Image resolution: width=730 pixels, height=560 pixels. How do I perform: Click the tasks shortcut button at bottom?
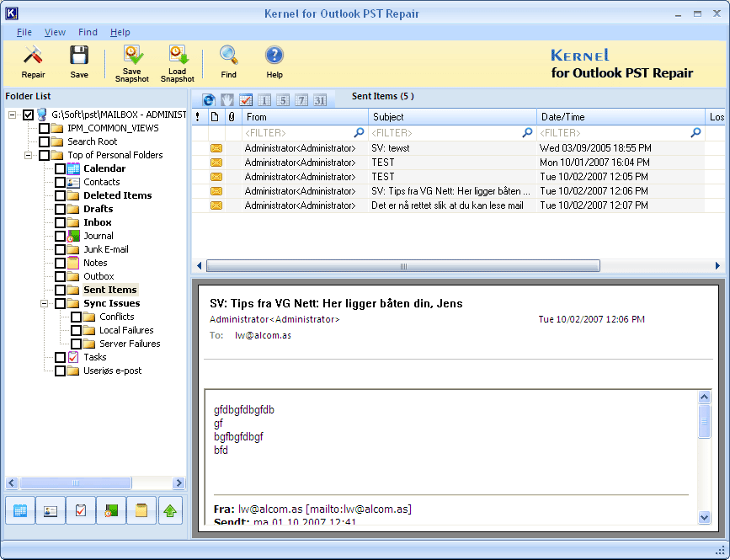pyautogui.click(x=81, y=510)
